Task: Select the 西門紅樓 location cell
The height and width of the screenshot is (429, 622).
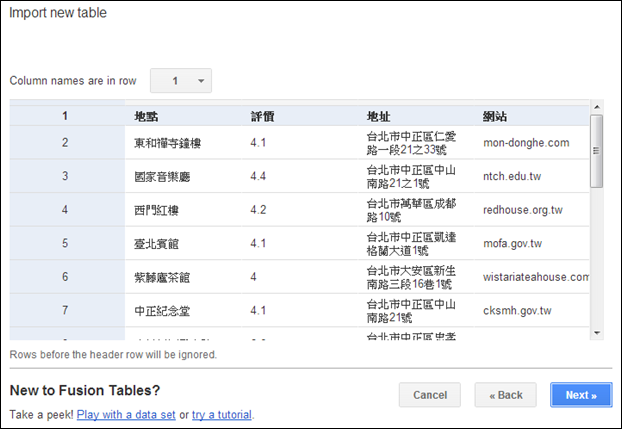Action: click(x=154, y=210)
